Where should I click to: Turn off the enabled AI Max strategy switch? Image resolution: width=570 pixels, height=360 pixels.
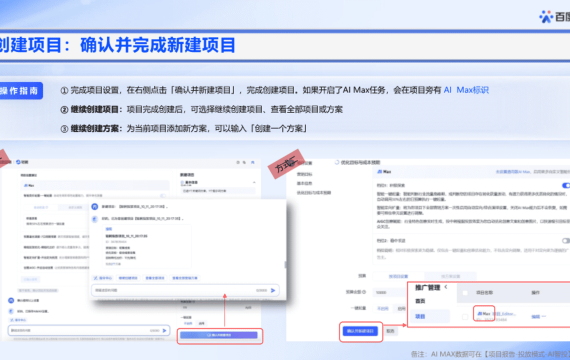(x=566, y=185)
